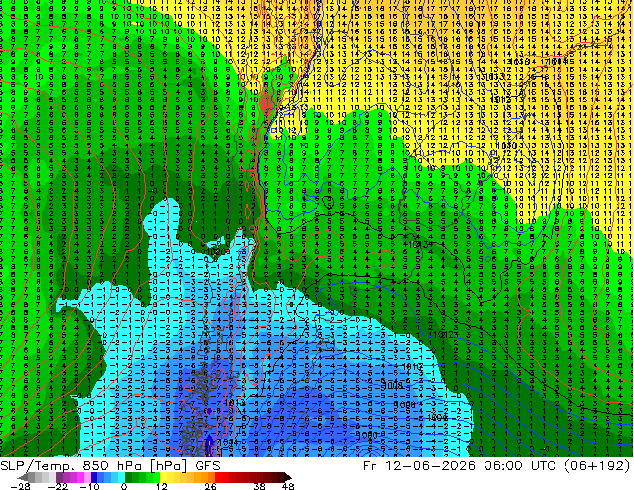The width and height of the screenshot is (634, 490).
Task: Click the gray left arrow end of the color legend
Action: 23,477
